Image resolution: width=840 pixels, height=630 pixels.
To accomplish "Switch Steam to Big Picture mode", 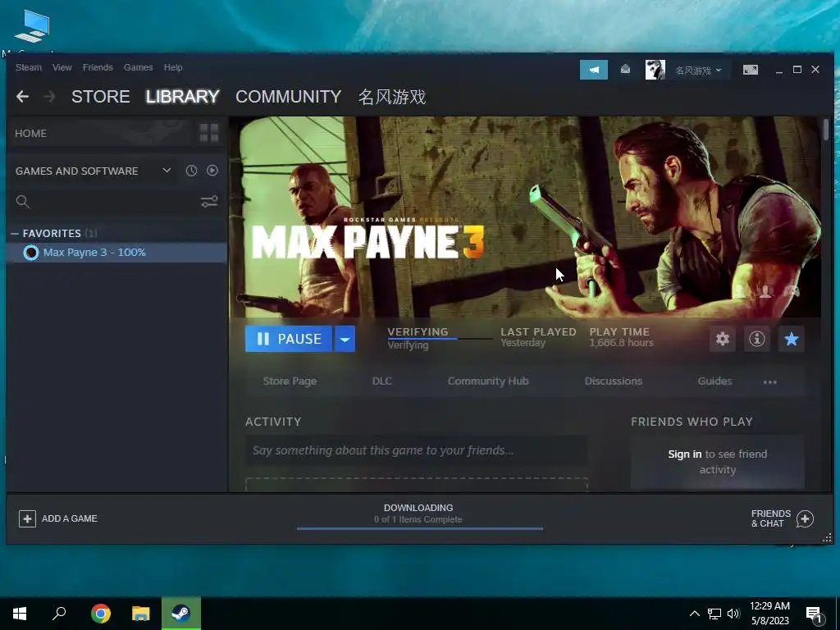I will (x=750, y=70).
